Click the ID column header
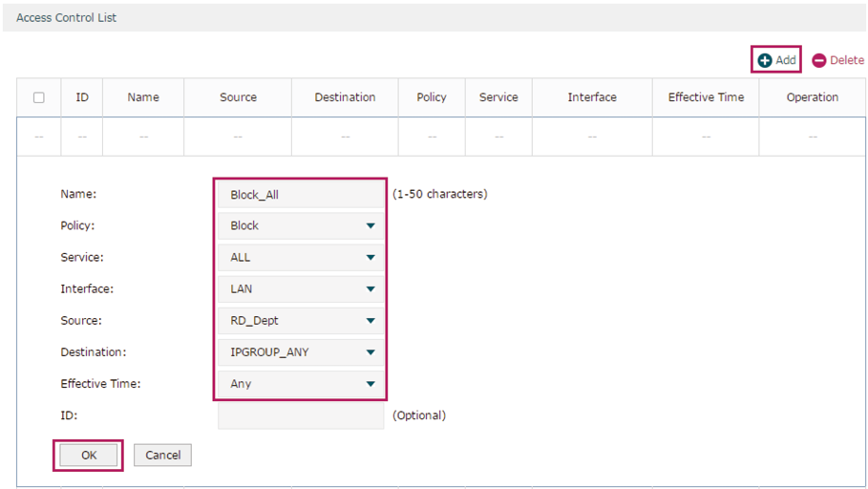Viewport: 868px width, 489px height. [x=82, y=97]
